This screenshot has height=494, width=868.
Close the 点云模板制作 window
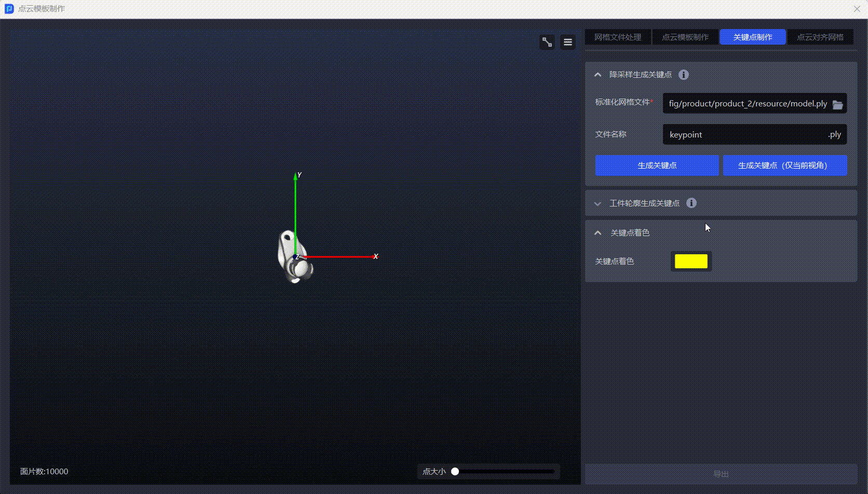tap(857, 9)
